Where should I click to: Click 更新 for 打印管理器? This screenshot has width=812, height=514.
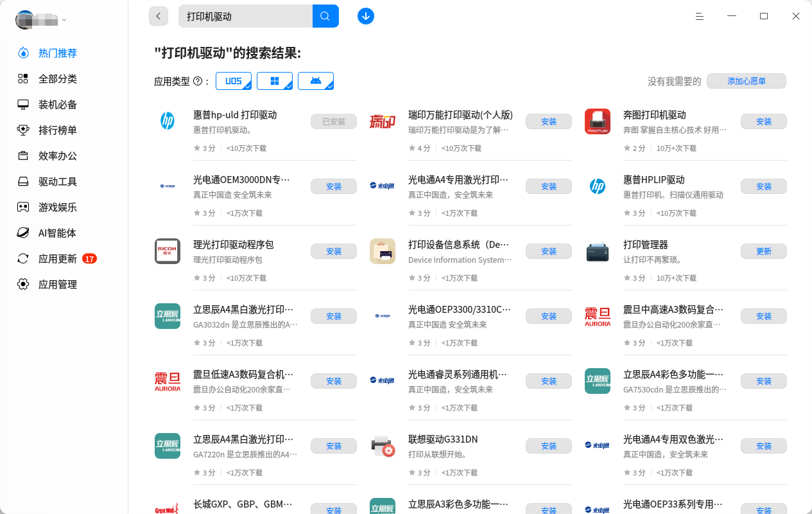[764, 251]
